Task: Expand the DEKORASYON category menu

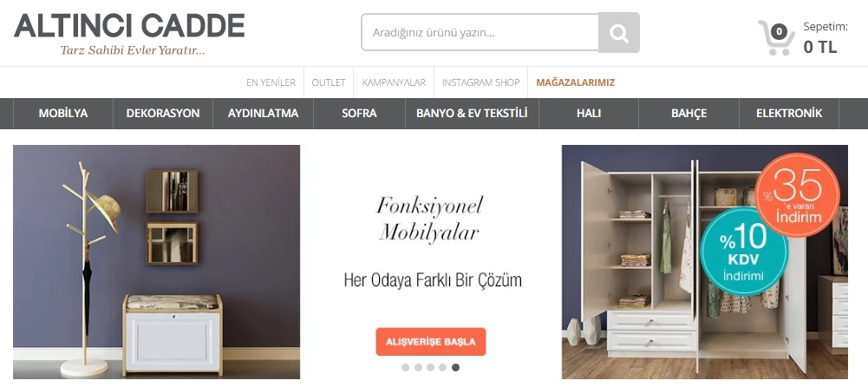Action: pyautogui.click(x=163, y=114)
